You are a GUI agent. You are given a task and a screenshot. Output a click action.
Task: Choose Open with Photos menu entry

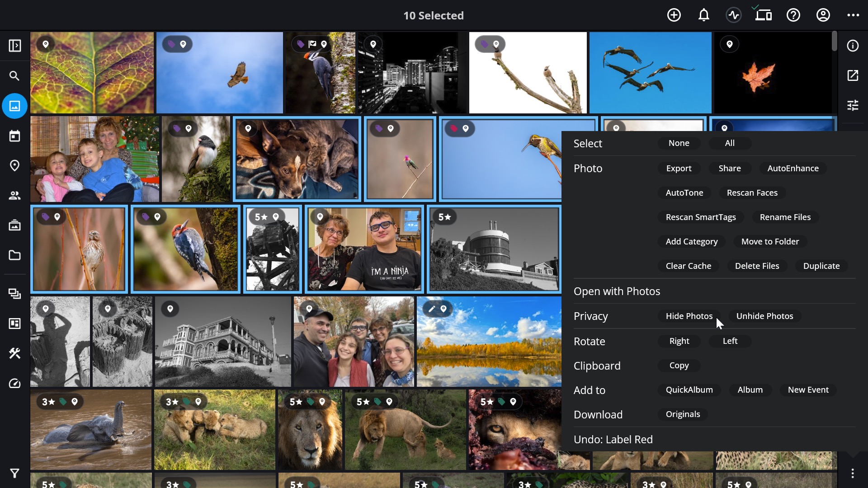click(x=617, y=291)
